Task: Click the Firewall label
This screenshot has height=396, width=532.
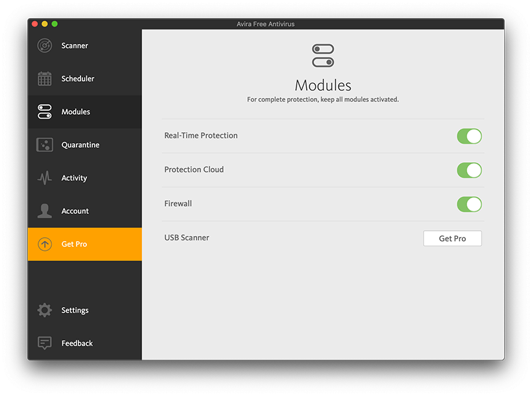Action: 178,204
